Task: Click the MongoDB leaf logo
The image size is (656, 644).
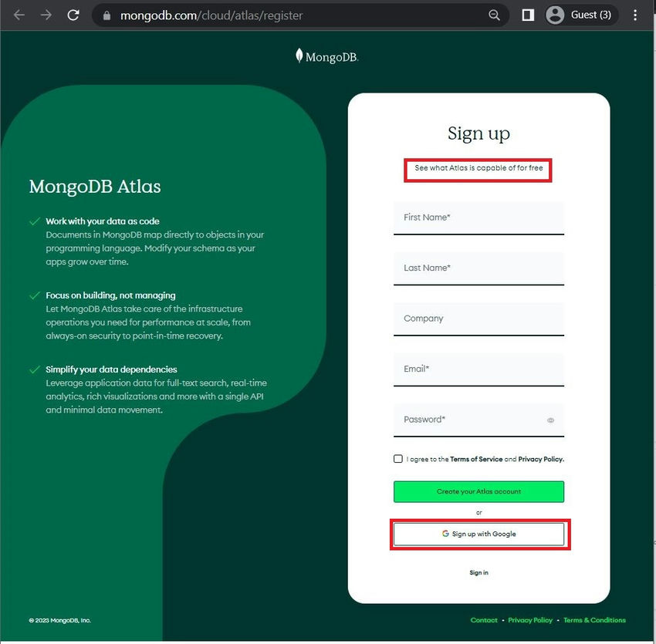Action: [x=300, y=54]
